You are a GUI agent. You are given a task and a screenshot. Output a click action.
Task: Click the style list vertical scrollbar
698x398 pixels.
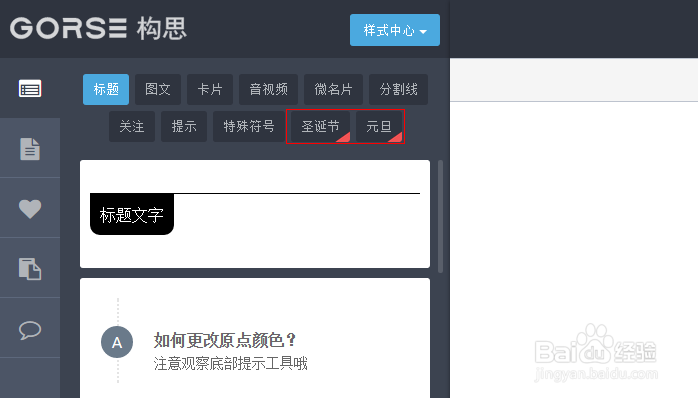[x=440, y=216]
